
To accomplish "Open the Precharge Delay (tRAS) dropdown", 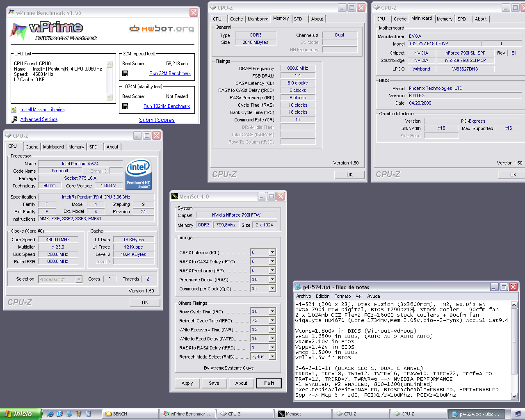I will (272, 279).
